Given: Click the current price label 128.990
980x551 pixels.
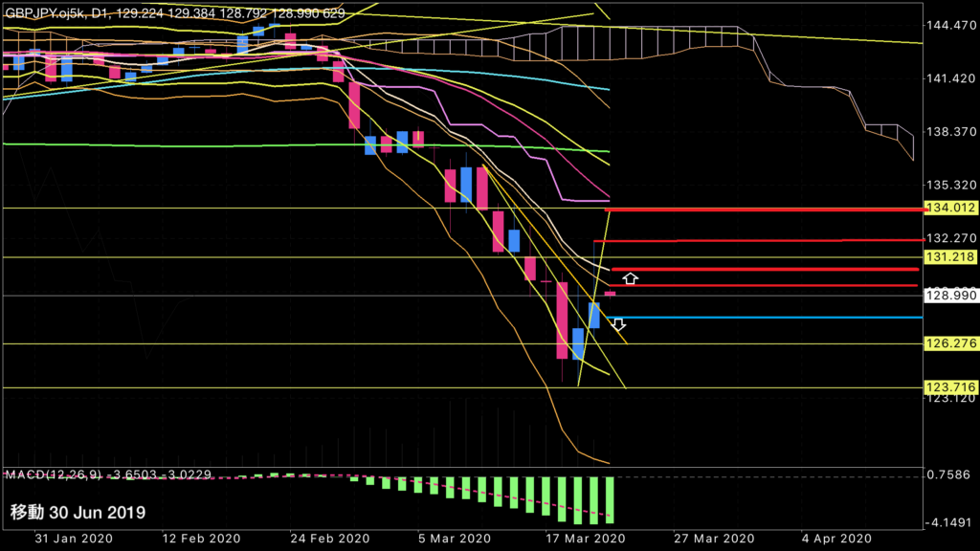Looking at the screenshot, I should click(950, 295).
